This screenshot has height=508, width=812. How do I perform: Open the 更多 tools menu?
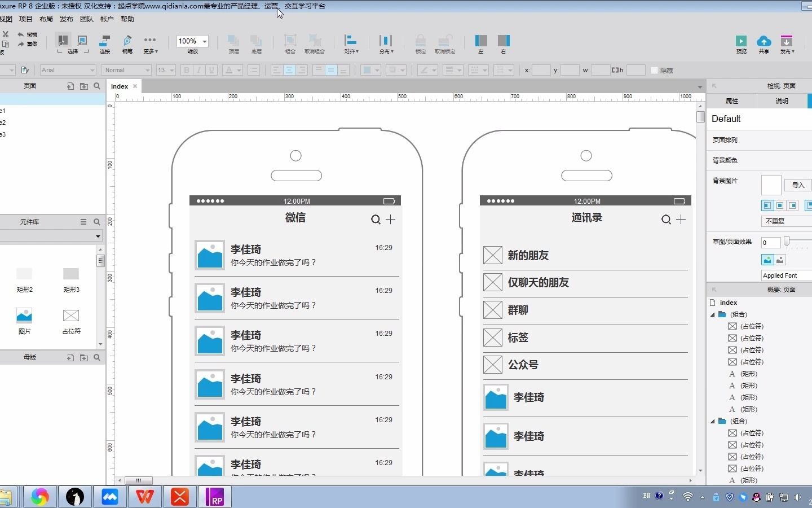point(150,44)
